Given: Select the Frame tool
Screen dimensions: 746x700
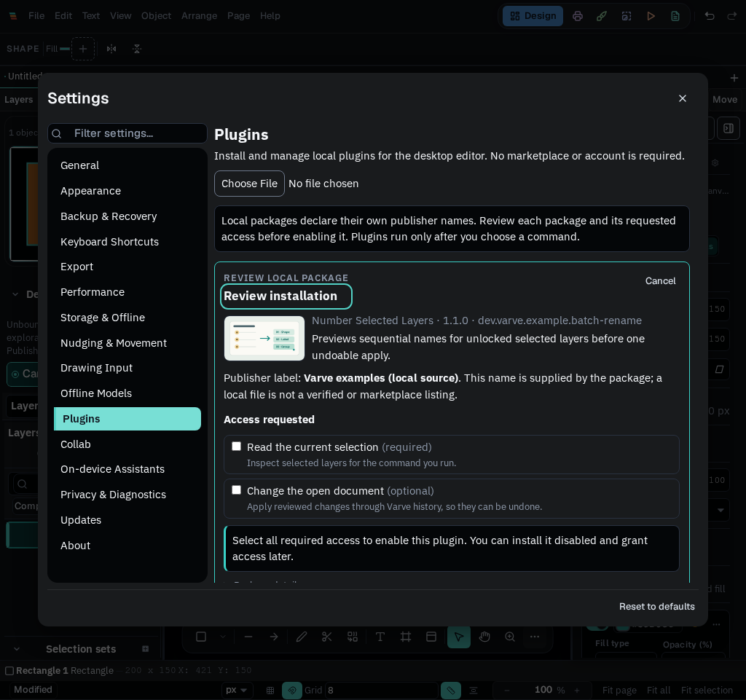Looking at the screenshot, I should [x=405, y=637].
